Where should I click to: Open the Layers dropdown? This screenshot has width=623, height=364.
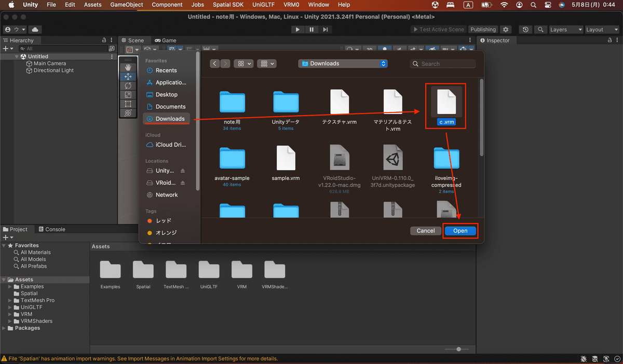(566, 30)
